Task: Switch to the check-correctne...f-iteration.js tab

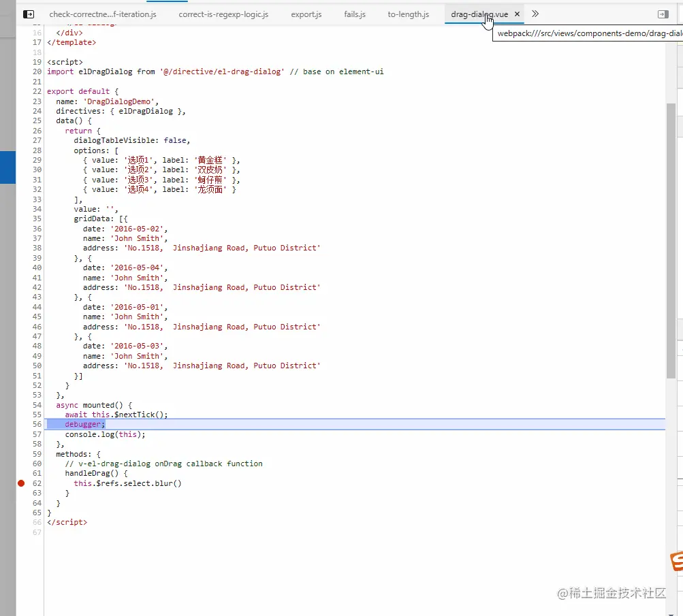Action: coord(103,14)
